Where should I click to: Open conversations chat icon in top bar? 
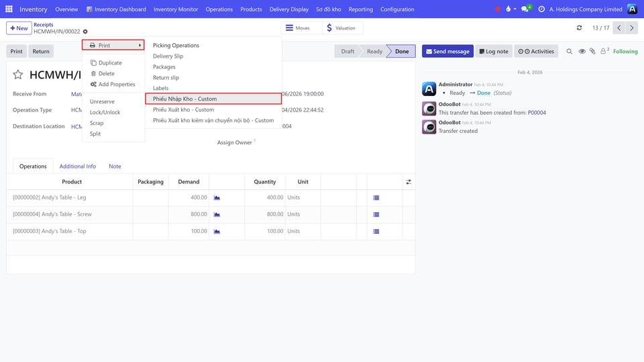(525, 9)
